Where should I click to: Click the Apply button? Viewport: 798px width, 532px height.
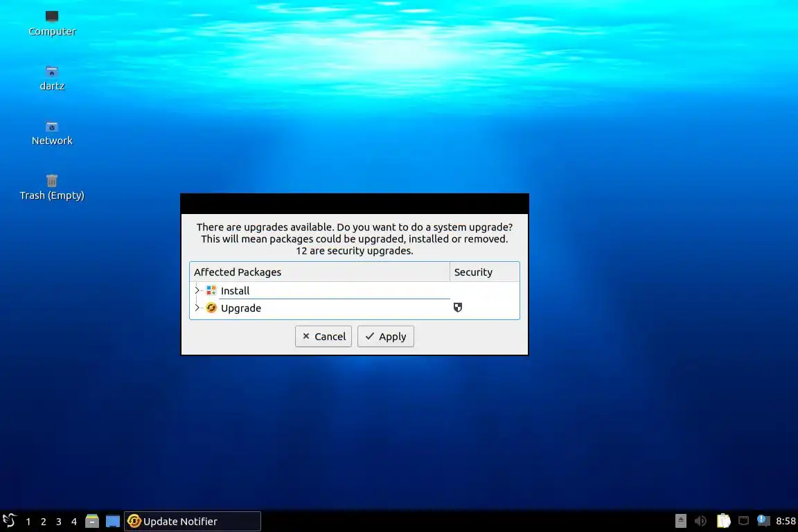point(385,337)
